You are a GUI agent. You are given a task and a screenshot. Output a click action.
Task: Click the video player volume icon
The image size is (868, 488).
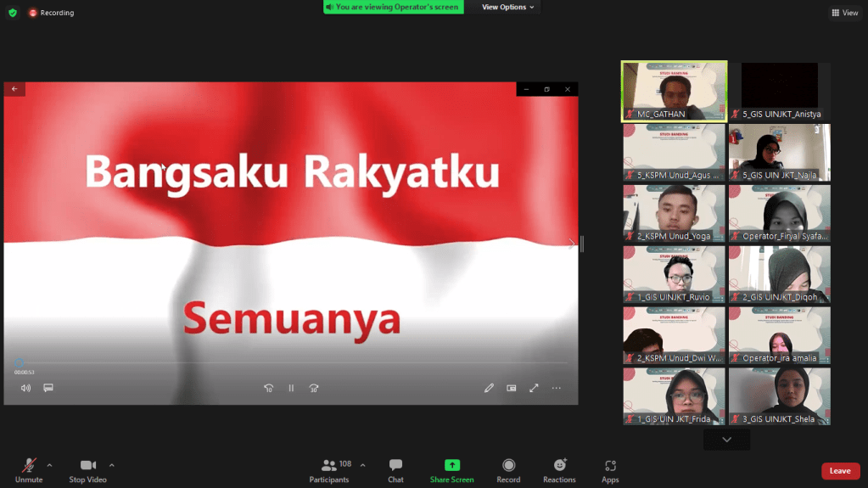(x=25, y=388)
